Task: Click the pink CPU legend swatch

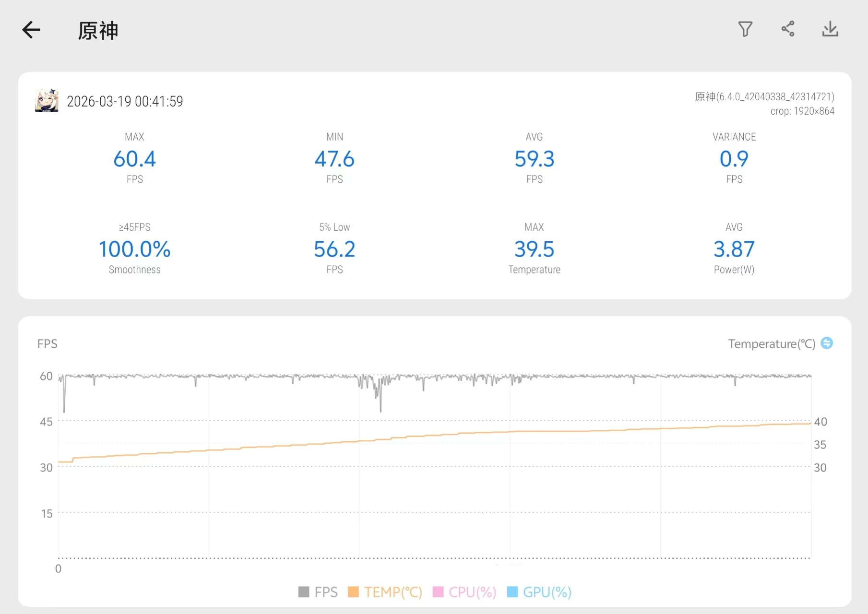Action: [438, 592]
